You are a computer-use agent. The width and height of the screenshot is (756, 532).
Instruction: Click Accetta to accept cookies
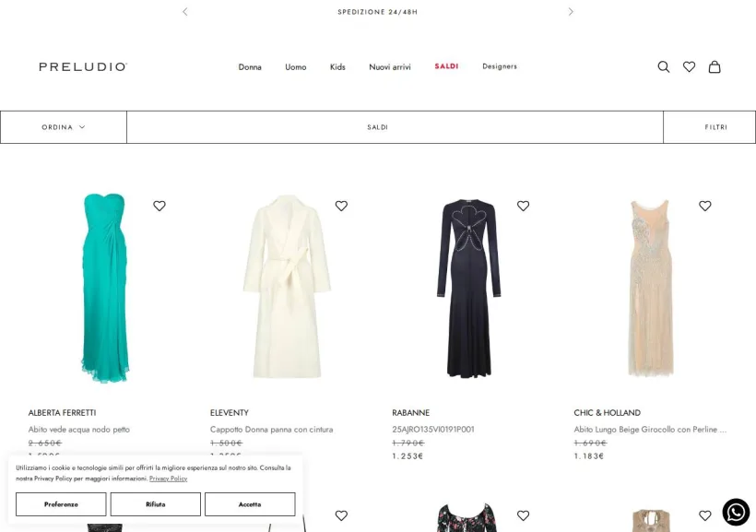coord(250,504)
